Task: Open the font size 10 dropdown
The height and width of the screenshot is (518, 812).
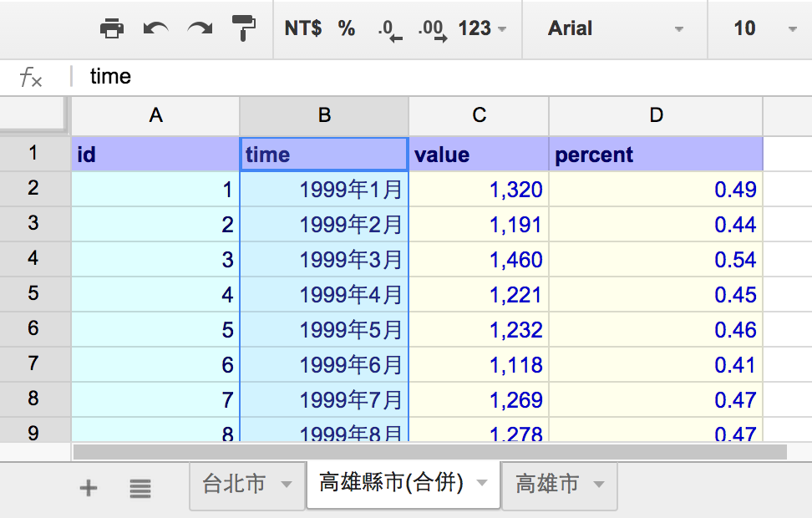Action: coord(764,28)
